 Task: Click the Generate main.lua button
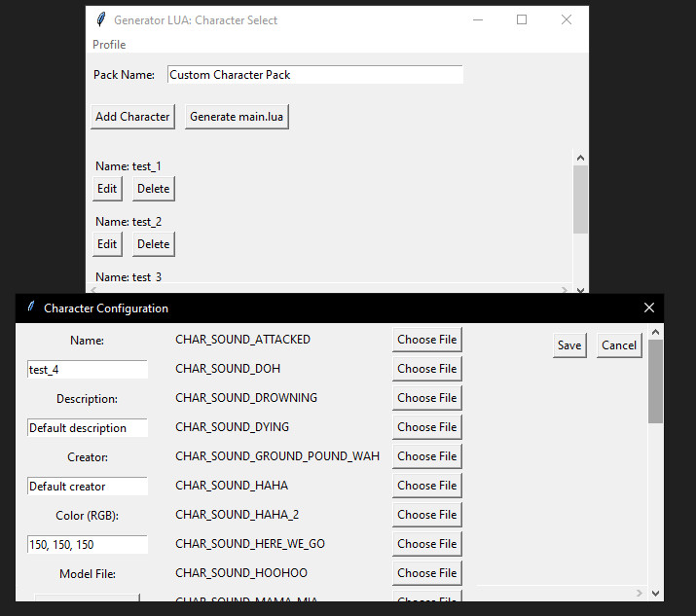[238, 117]
